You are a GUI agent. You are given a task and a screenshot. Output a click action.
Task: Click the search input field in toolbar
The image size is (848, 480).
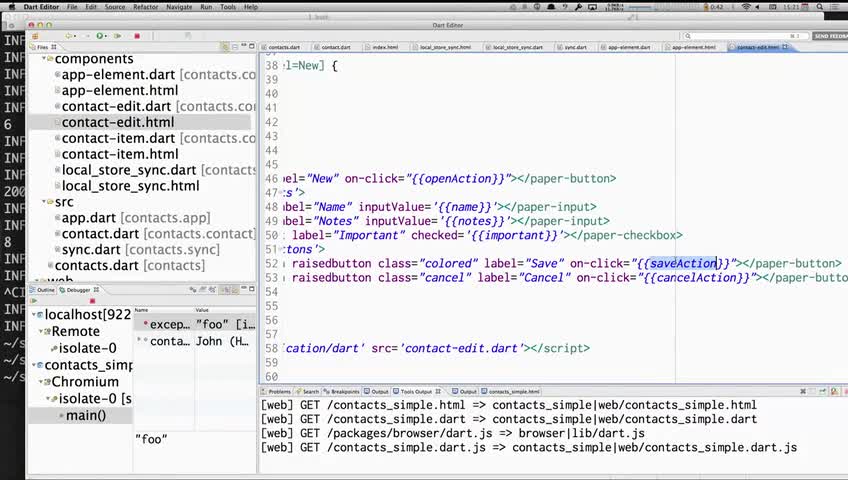(746, 36)
